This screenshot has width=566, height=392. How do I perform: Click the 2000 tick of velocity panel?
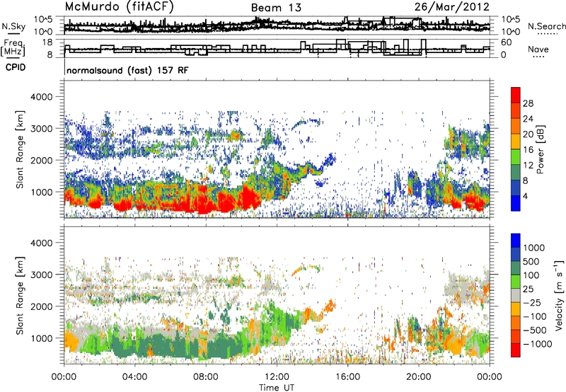tap(43, 306)
